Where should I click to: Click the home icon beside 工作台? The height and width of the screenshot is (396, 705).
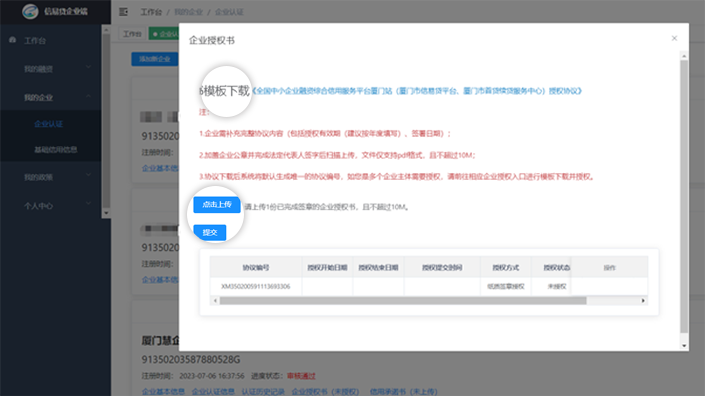tap(12, 40)
